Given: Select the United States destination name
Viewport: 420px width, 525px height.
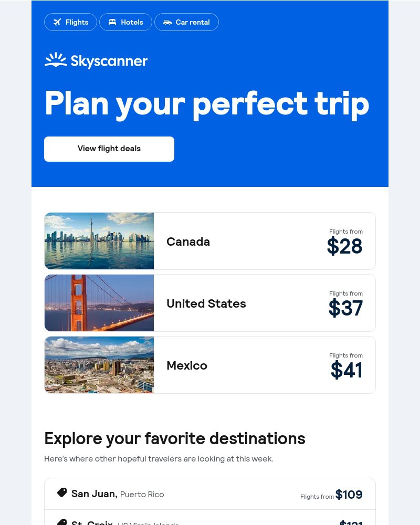Looking at the screenshot, I should tap(206, 303).
